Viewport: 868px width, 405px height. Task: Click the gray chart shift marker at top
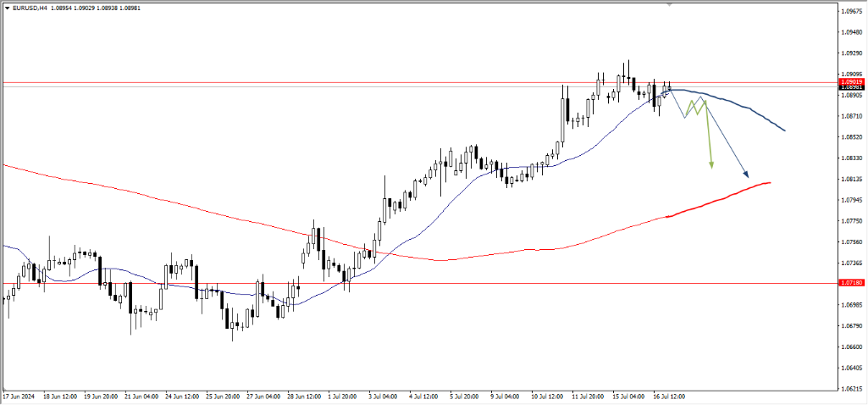pyautogui.click(x=670, y=4)
